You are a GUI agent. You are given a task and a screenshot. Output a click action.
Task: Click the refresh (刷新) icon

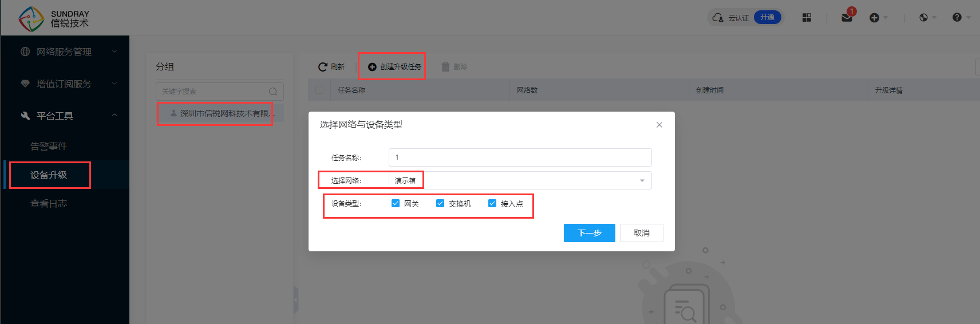[x=323, y=67]
